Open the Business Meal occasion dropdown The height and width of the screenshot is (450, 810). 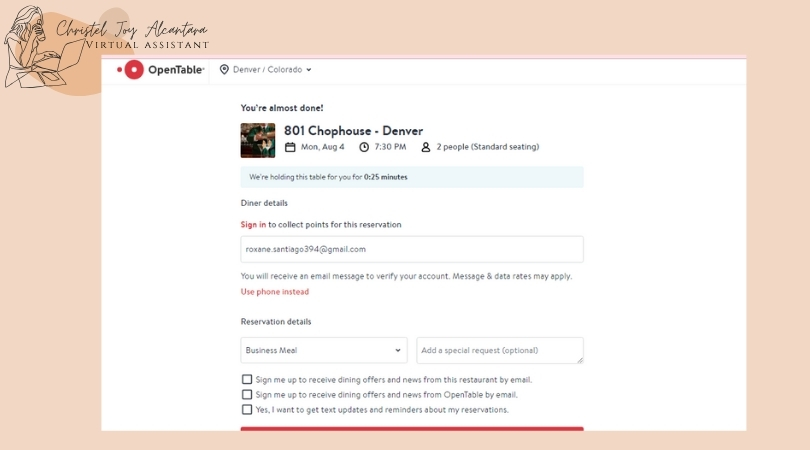click(x=324, y=350)
